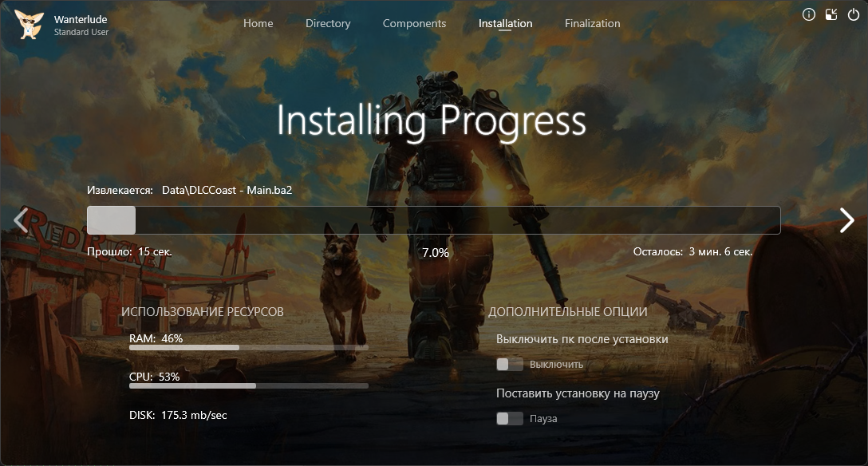Click the DISK speed readout
The height and width of the screenshot is (466, 868).
[178, 415]
